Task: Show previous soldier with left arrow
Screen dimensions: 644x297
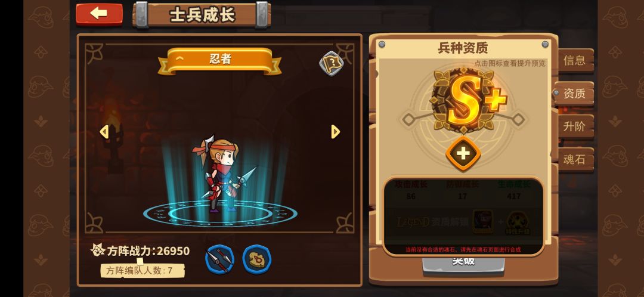Action: pyautogui.click(x=104, y=132)
